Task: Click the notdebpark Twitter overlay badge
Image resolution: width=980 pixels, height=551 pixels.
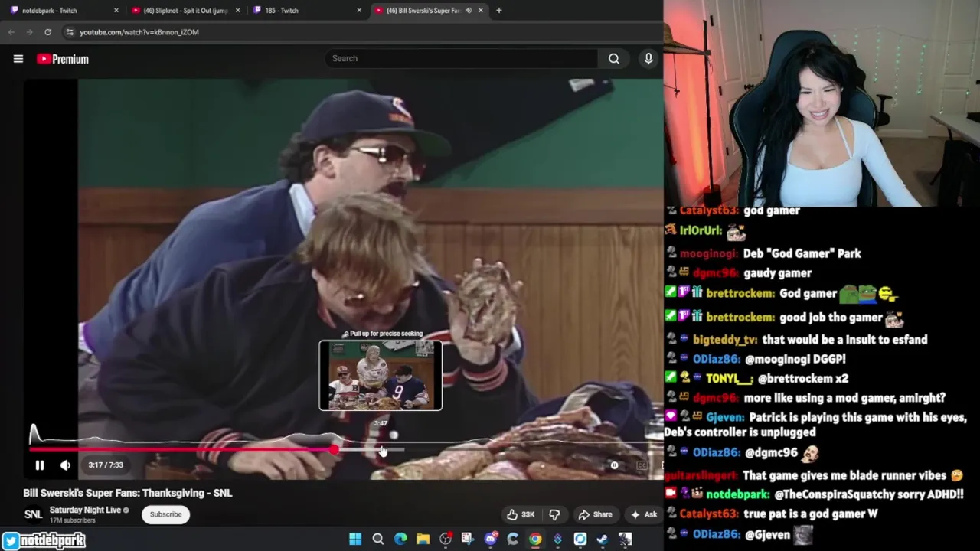Action: (x=44, y=540)
